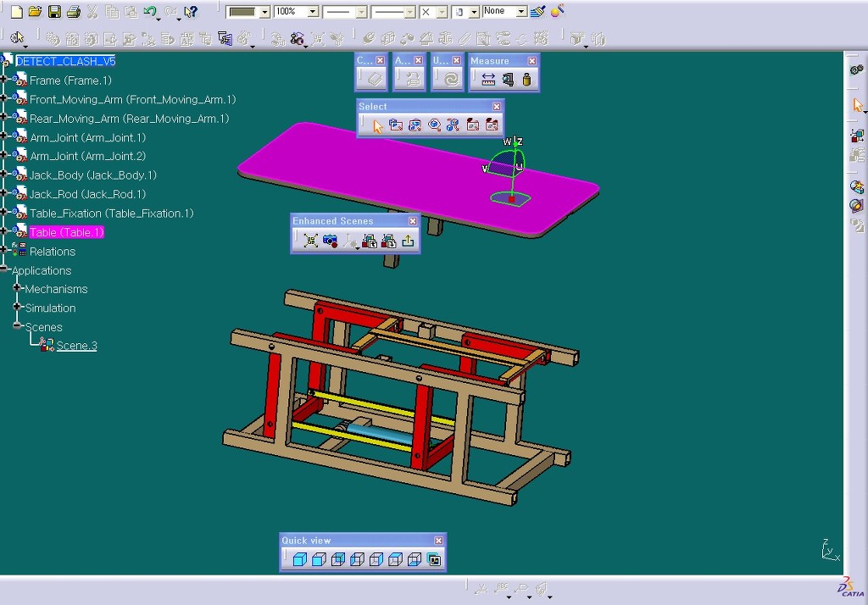The width and height of the screenshot is (868, 605).
Task: Click the Painter brush icon in graphic properties
Action: 538,12
